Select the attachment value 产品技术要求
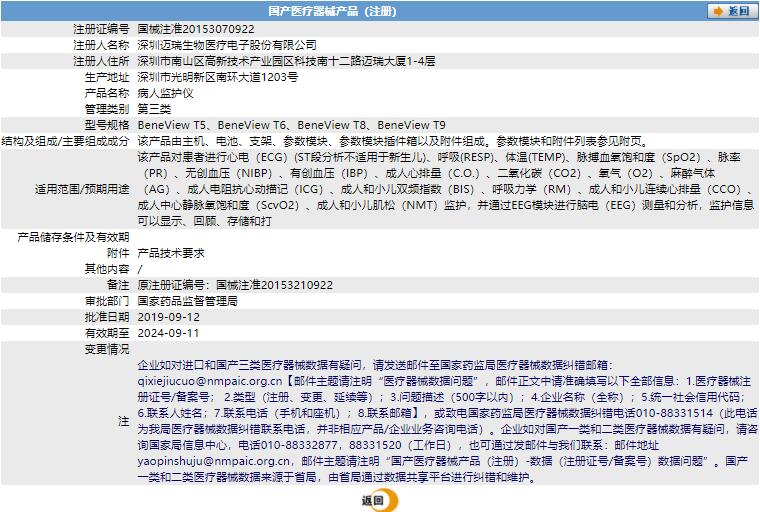This screenshot has width=760, height=512. point(171,253)
